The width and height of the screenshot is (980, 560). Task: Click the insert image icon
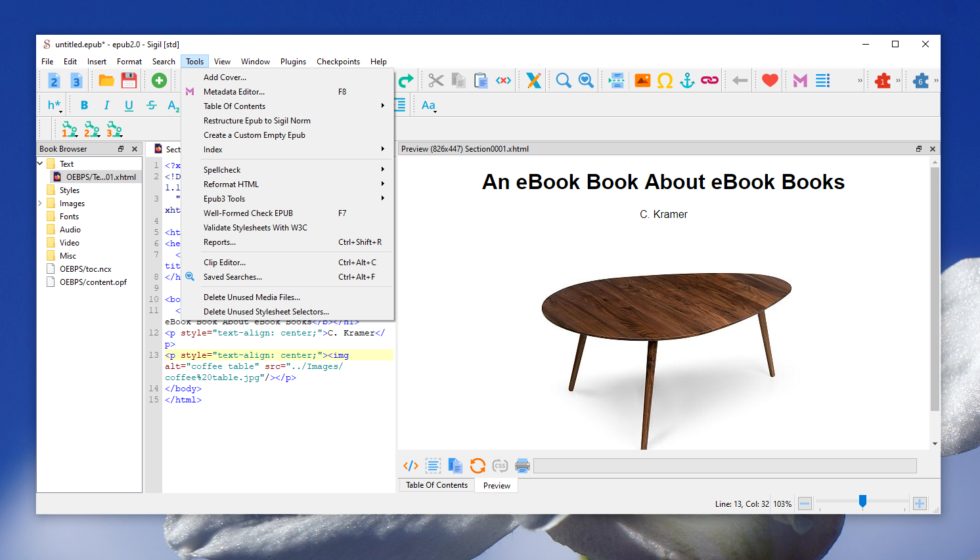point(642,81)
